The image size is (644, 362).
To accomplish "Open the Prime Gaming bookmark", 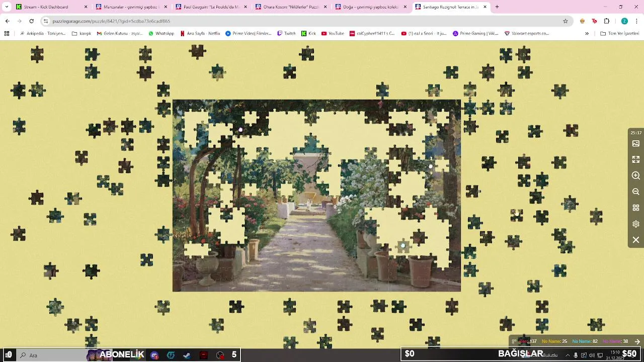I will [x=475, y=34].
